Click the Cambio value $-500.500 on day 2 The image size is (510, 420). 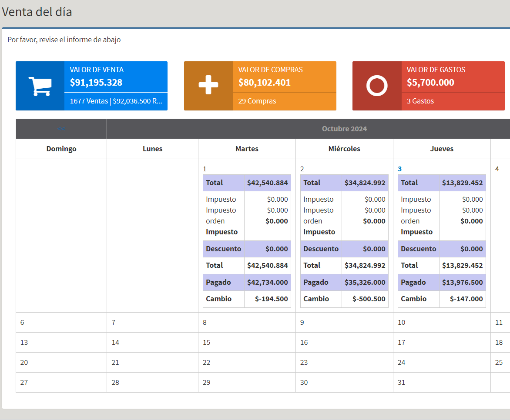point(368,299)
